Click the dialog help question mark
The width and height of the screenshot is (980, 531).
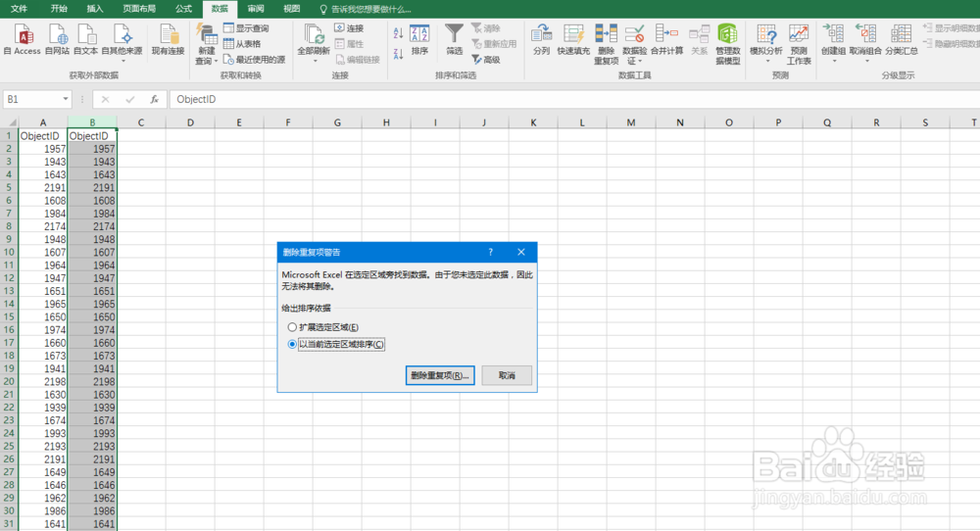click(x=491, y=252)
